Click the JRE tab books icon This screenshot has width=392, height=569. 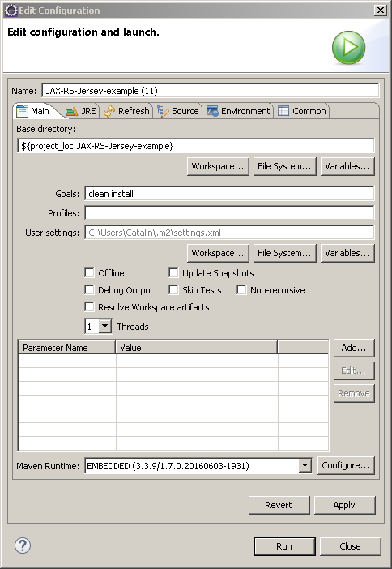[72, 111]
